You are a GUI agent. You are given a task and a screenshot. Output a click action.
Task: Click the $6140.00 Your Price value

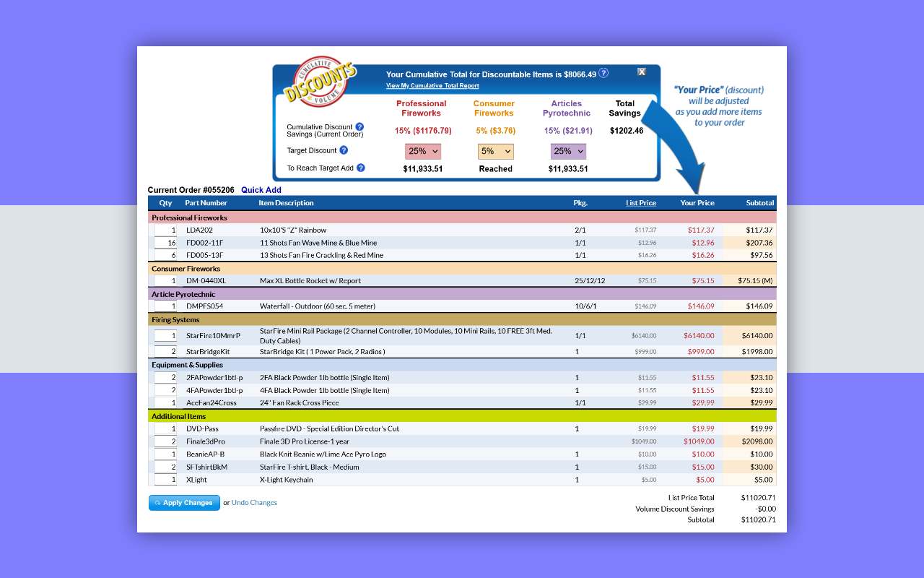[699, 335]
